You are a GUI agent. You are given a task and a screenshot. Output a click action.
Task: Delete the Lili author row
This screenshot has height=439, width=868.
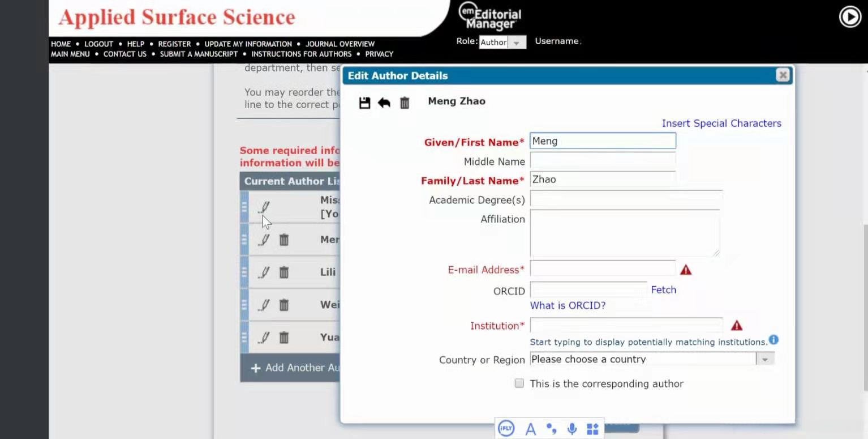[284, 272]
